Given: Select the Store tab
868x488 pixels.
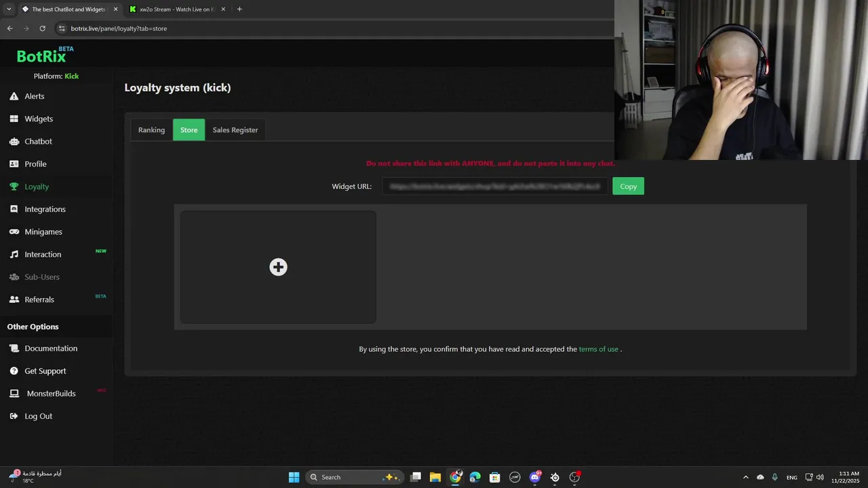Looking at the screenshot, I should click(189, 130).
